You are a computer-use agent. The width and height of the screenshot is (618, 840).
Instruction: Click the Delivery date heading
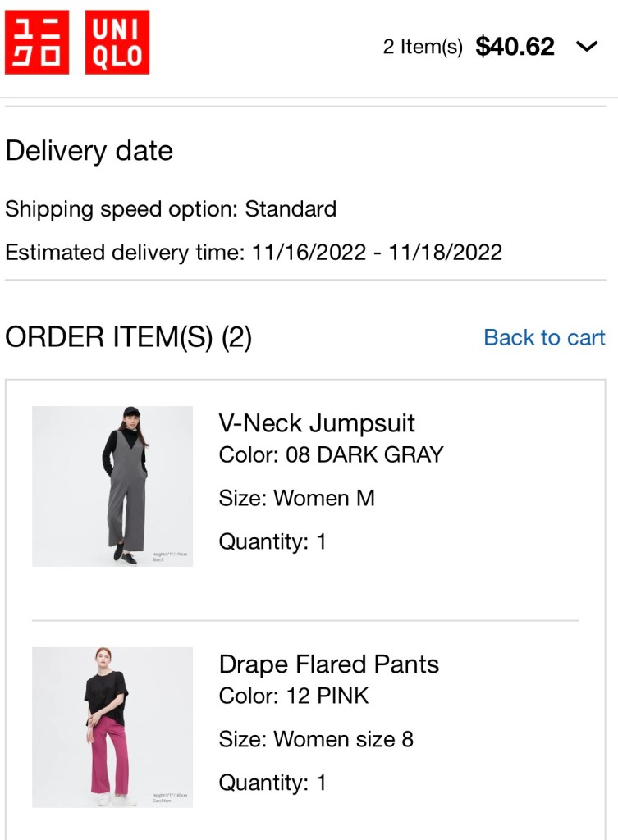(89, 151)
